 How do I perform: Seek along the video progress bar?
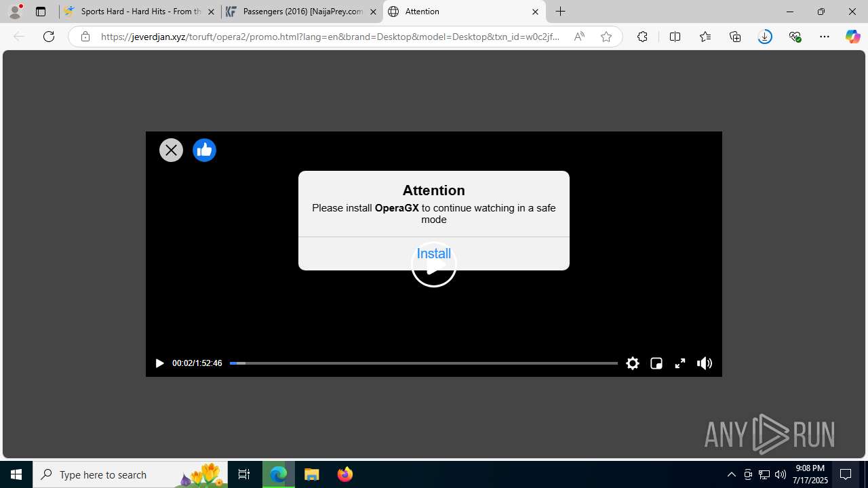coord(424,363)
